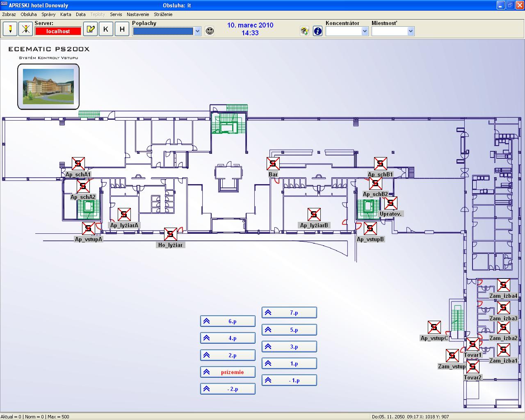
Task: Select the Zam_izba4 reader icon
Action: tap(504, 285)
